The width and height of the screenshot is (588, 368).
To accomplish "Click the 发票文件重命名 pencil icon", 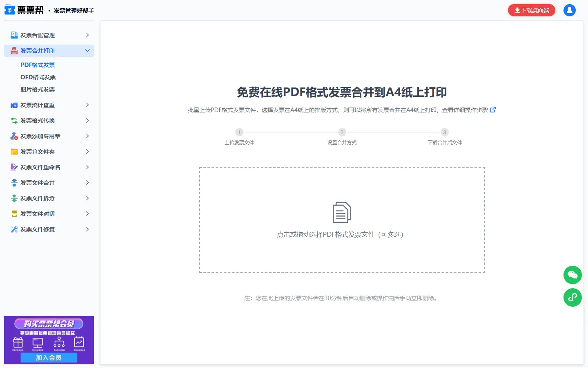I will [14, 167].
